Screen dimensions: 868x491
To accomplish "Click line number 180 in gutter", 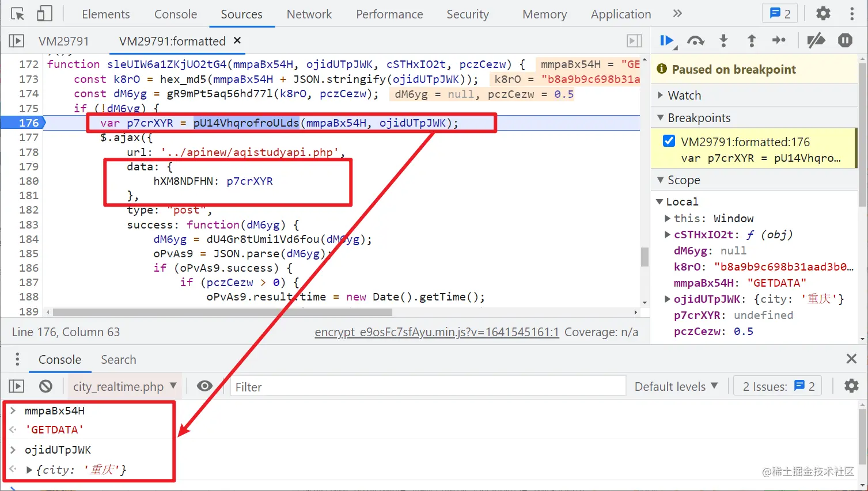I will pyautogui.click(x=28, y=181).
